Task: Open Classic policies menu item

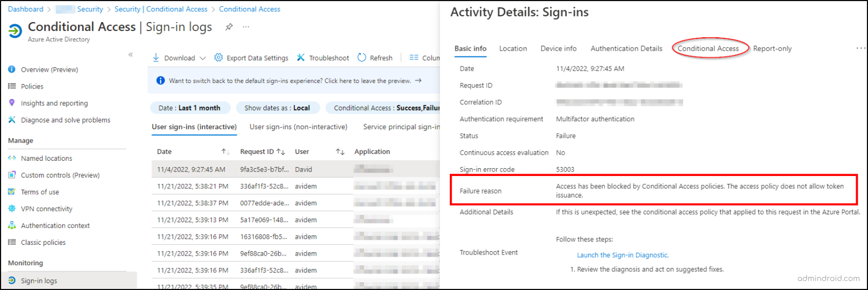Action: [x=44, y=243]
